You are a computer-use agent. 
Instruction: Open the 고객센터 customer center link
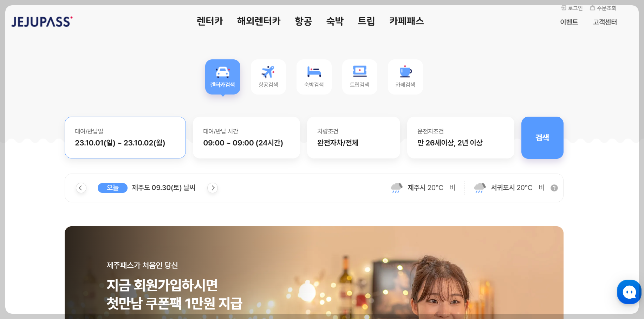605,22
